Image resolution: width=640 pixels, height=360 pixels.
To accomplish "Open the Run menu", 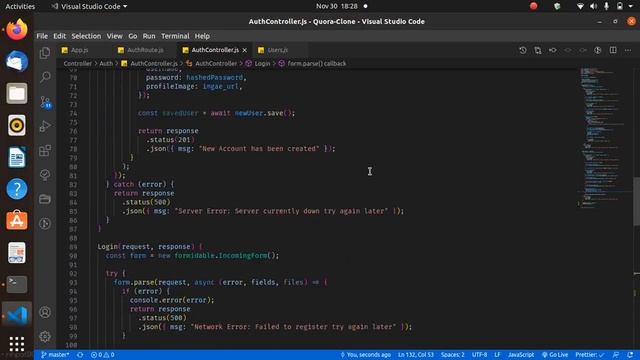I will 149,36.
